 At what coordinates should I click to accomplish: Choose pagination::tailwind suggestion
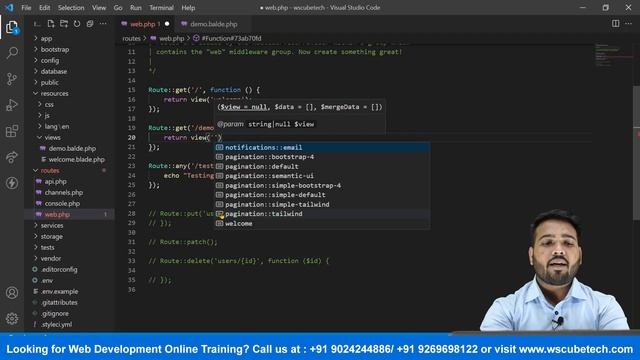tap(322, 214)
